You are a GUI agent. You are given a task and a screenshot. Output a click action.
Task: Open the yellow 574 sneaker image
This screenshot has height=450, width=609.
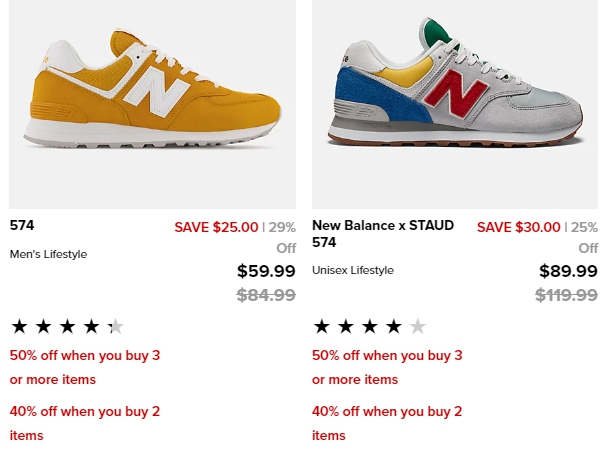pyautogui.click(x=152, y=104)
